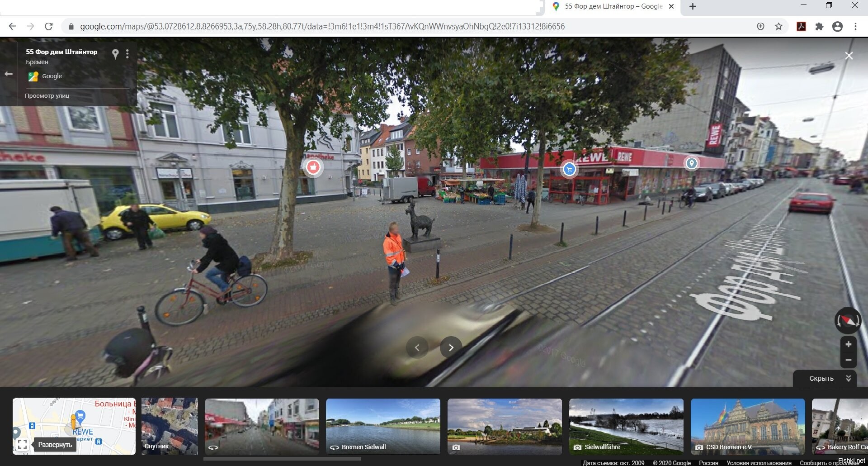Click the blue REWE shopping cart marker

point(569,169)
